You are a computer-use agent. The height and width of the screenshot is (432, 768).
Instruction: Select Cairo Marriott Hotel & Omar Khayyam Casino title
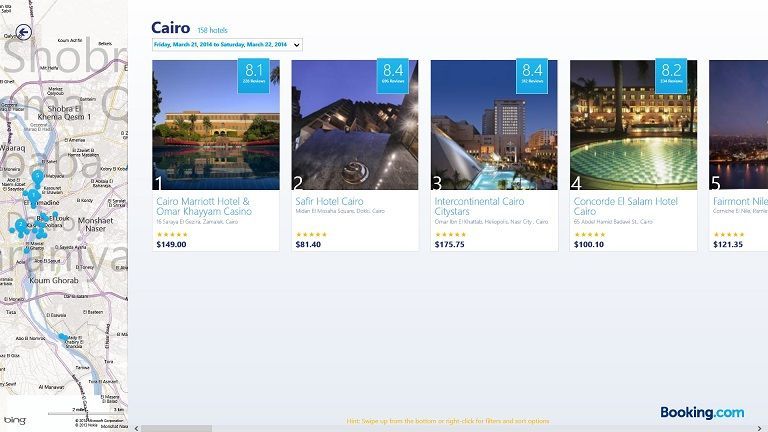[204, 206]
